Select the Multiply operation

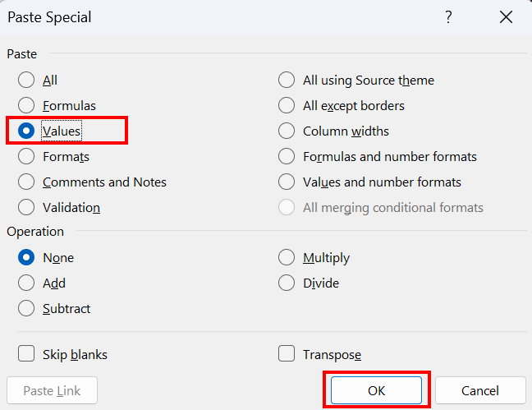click(287, 258)
